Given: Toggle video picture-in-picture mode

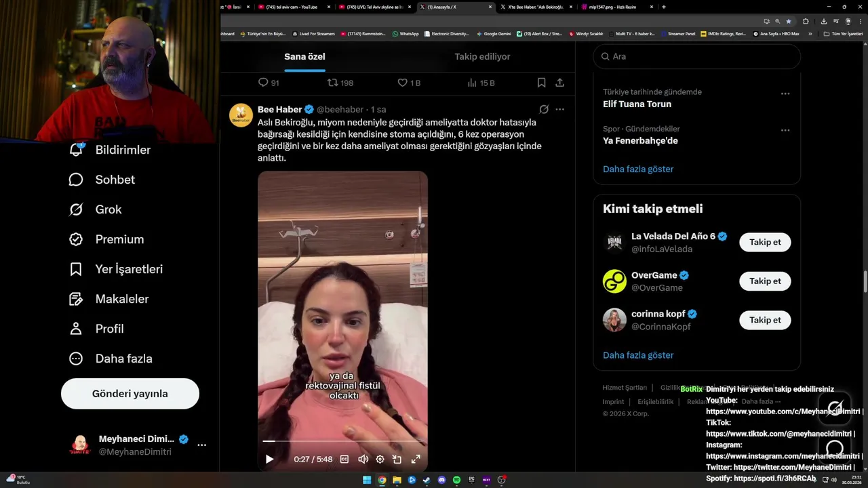Looking at the screenshot, I should coord(397,459).
